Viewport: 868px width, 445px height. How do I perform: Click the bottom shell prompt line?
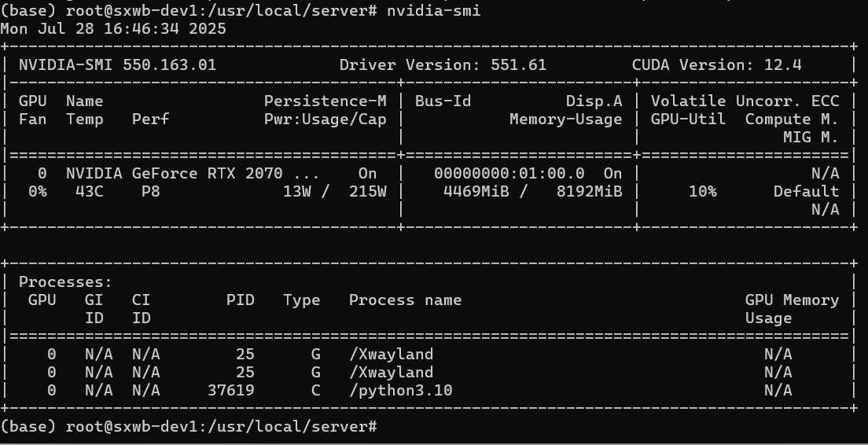[188, 427]
